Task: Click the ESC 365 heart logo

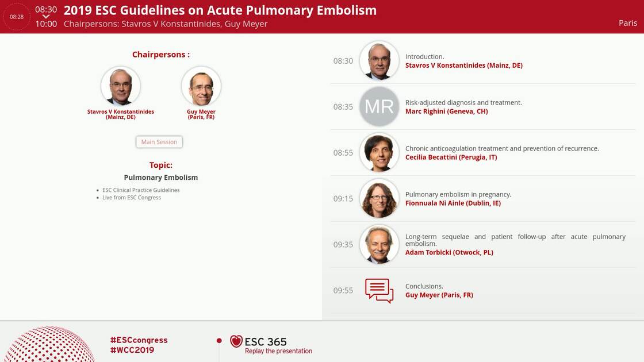Action: (236, 341)
